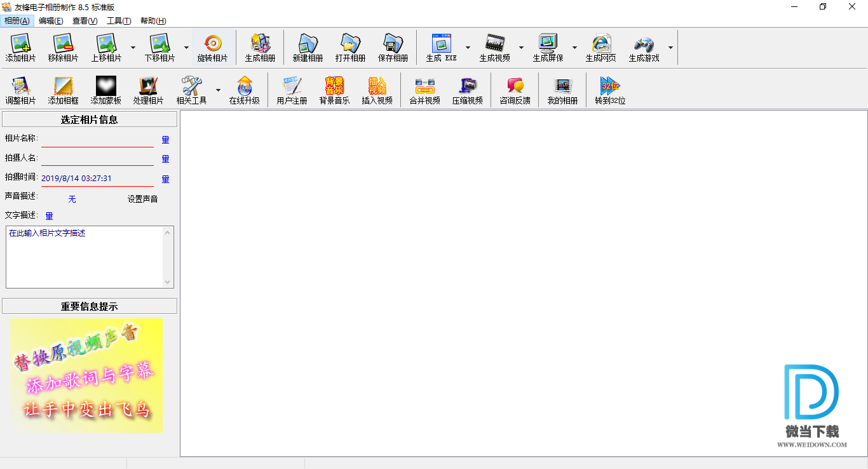Viewport: 868px width, 469px height.
Task: Click the 拍摄时间 field showing 2019/8/14 03:27:31
Action: (97, 179)
